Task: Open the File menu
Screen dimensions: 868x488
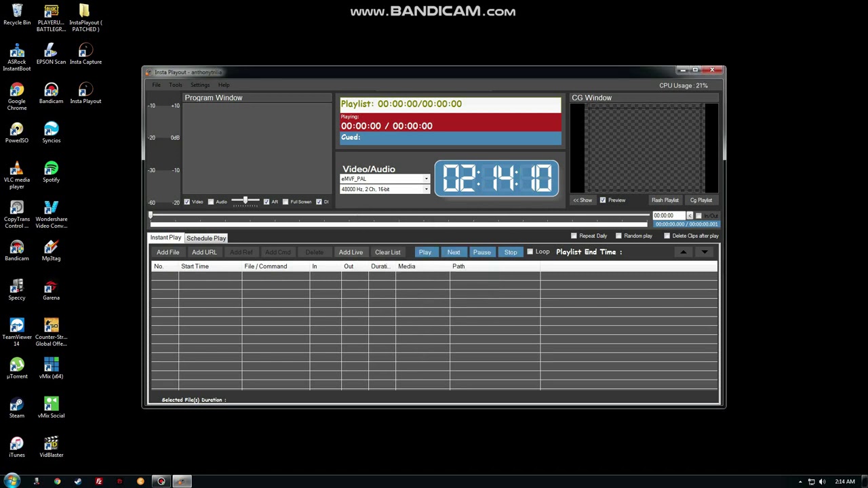Action: click(157, 85)
